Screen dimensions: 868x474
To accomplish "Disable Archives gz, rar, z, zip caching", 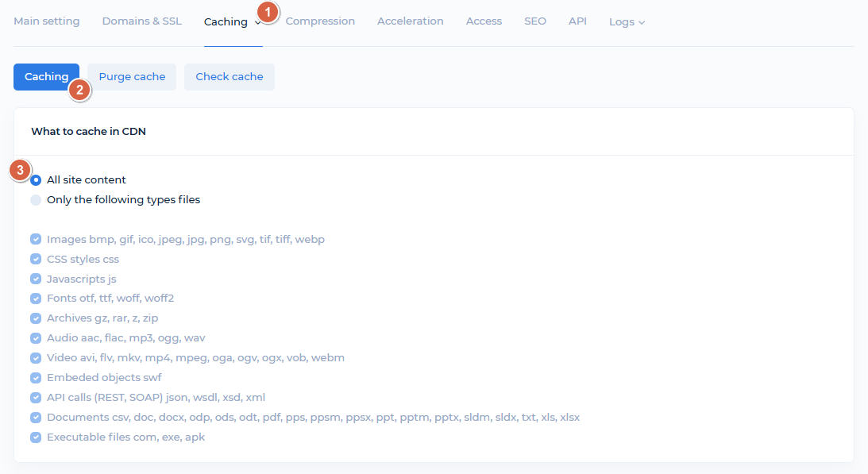I will pyautogui.click(x=36, y=318).
